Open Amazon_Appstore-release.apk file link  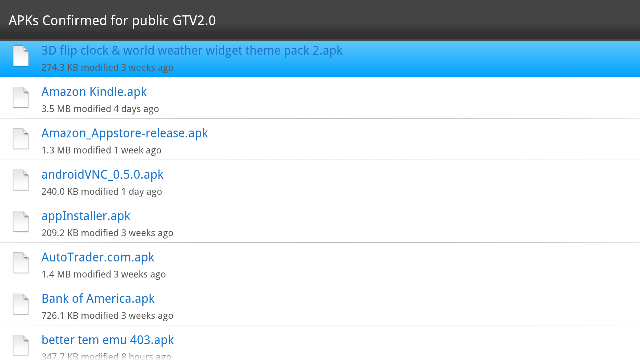[124, 133]
